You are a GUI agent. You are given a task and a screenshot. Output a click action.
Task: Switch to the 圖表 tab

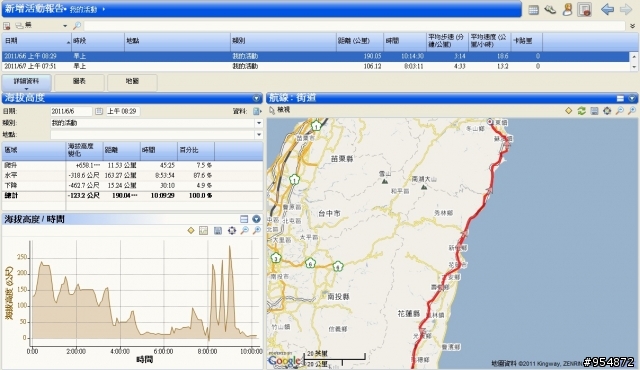[x=79, y=82]
